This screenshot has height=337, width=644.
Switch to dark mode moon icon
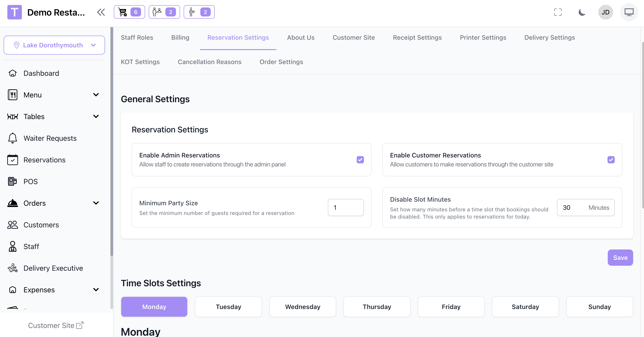pos(582,12)
